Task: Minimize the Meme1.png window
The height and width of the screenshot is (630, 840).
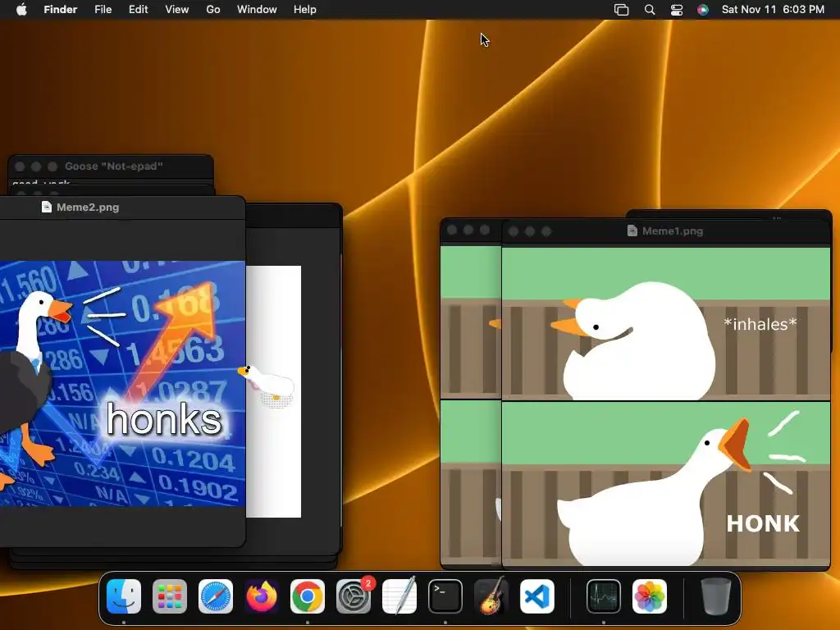Action: [530, 231]
